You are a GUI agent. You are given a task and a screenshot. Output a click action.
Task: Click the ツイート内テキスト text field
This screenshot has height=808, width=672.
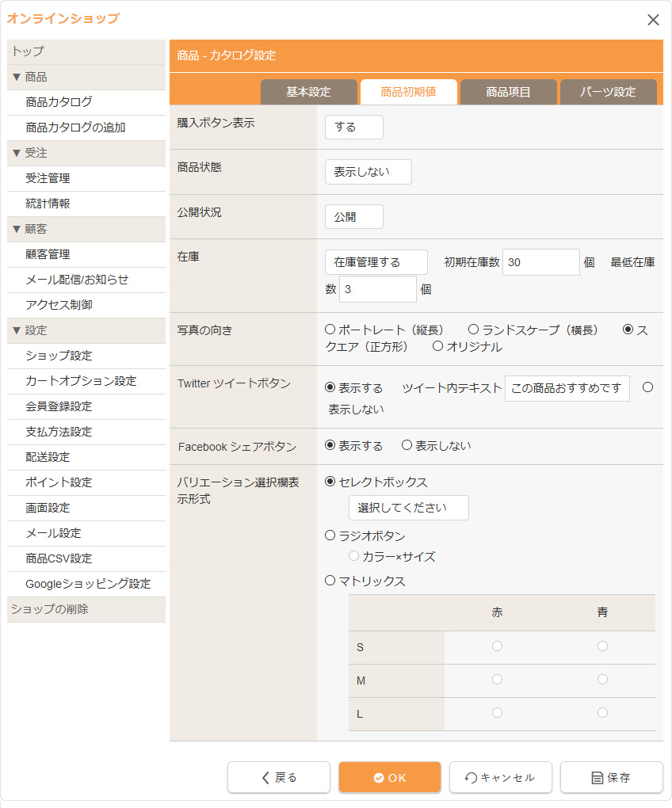point(567,388)
